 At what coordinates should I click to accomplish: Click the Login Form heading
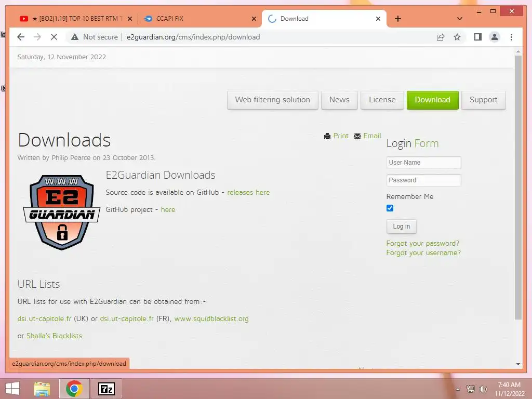pos(413,143)
